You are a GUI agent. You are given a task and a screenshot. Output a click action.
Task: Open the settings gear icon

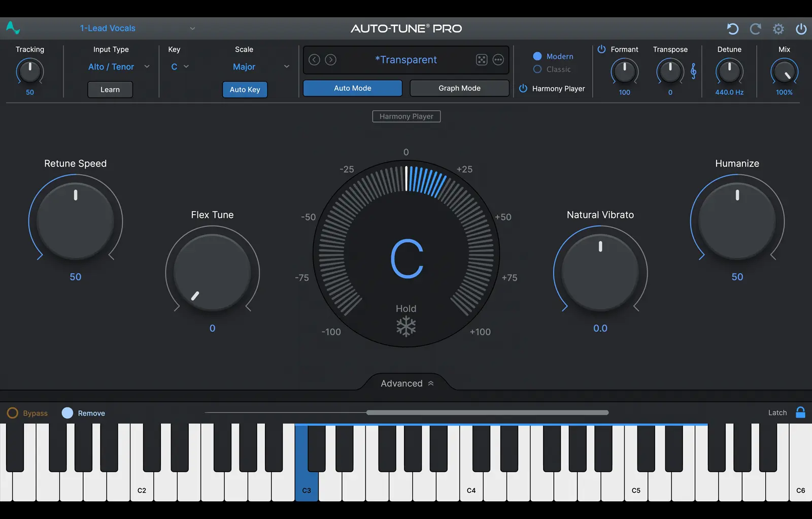779,29
